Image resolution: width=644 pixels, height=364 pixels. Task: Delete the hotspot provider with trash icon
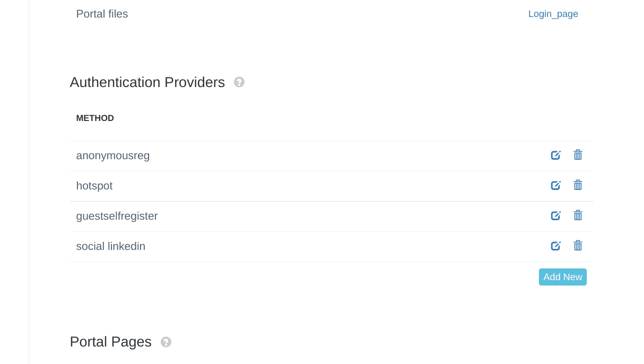click(x=578, y=185)
